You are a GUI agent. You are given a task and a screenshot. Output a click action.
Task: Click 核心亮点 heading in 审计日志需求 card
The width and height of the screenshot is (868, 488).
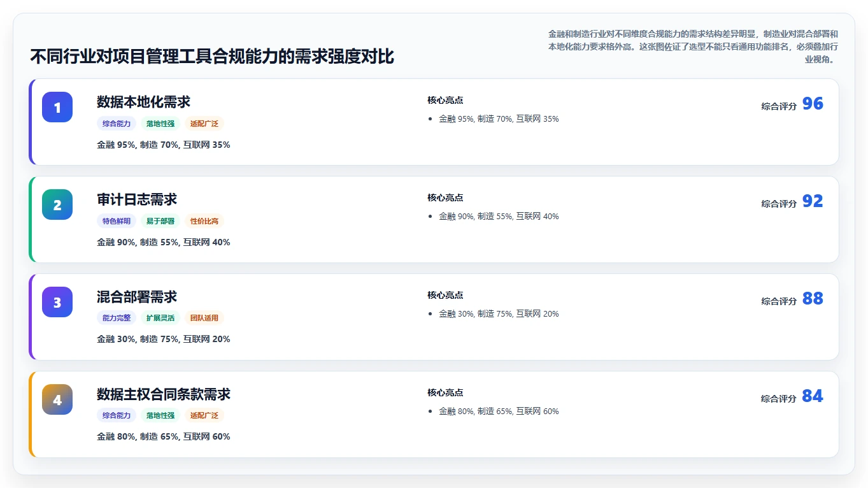(445, 197)
